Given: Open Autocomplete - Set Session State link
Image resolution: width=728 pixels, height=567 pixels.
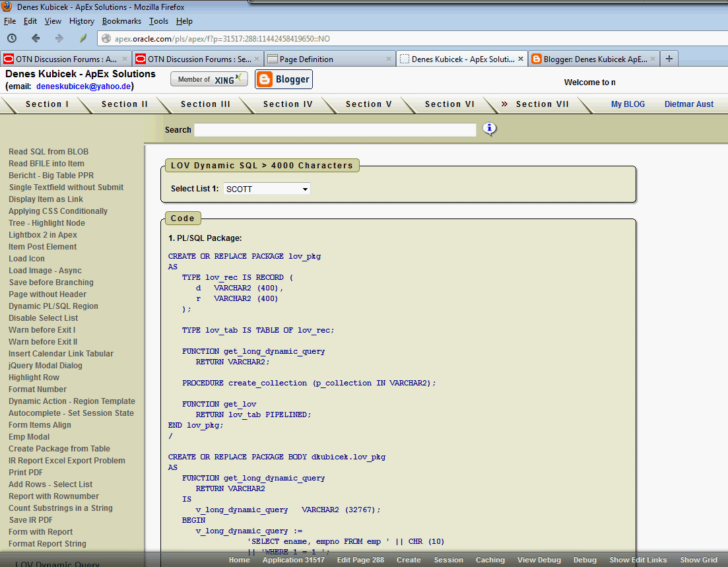Looking at the screenshot, I should 71,413.
